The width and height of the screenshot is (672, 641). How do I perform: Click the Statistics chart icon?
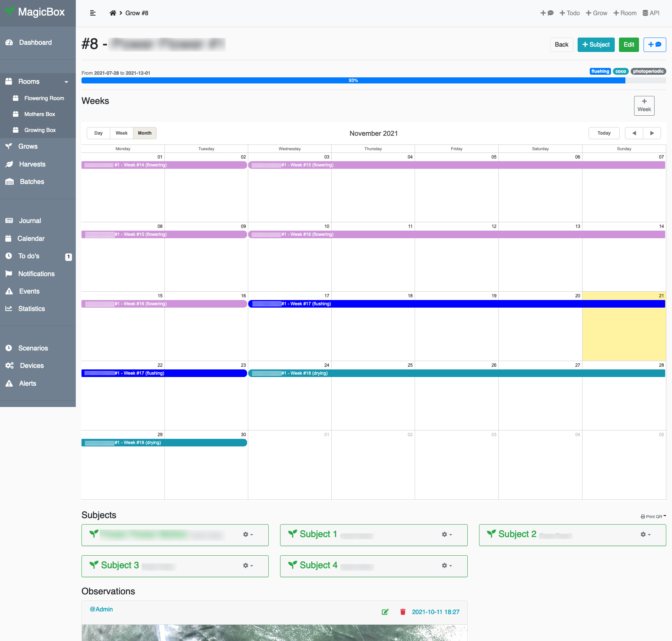pyautogui.click(x=9, y=309)
